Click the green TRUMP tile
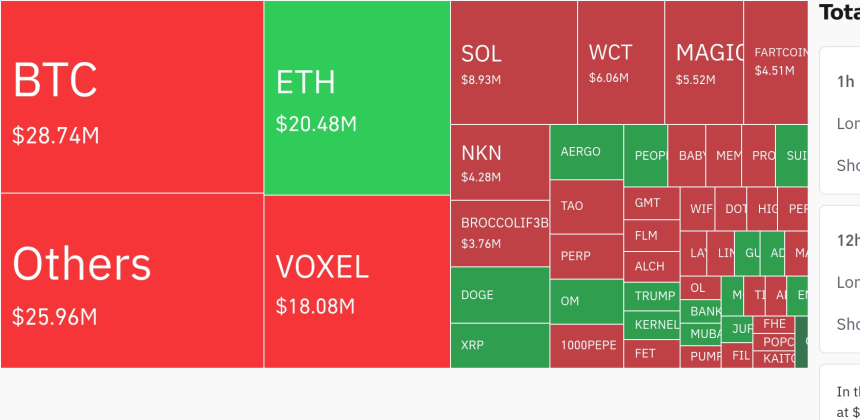This screenshot has height=420, width=860. pos(651,296)
